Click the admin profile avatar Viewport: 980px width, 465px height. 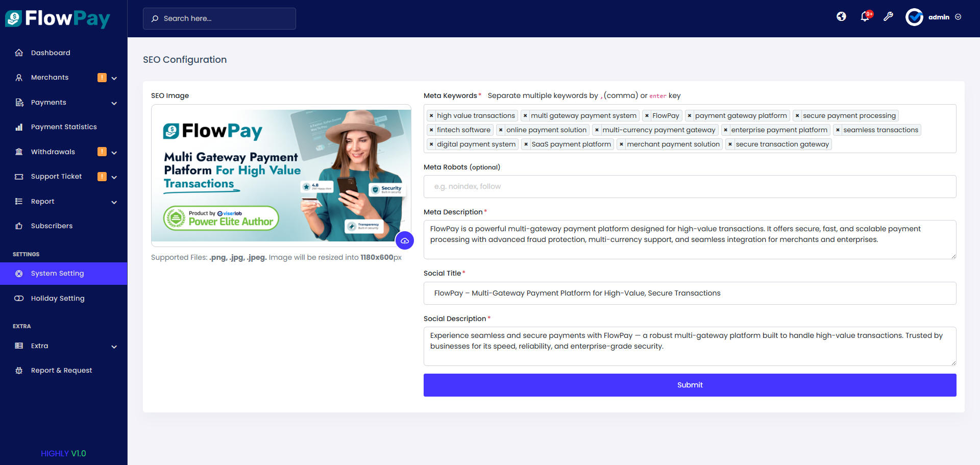click(x=914, y=17)
